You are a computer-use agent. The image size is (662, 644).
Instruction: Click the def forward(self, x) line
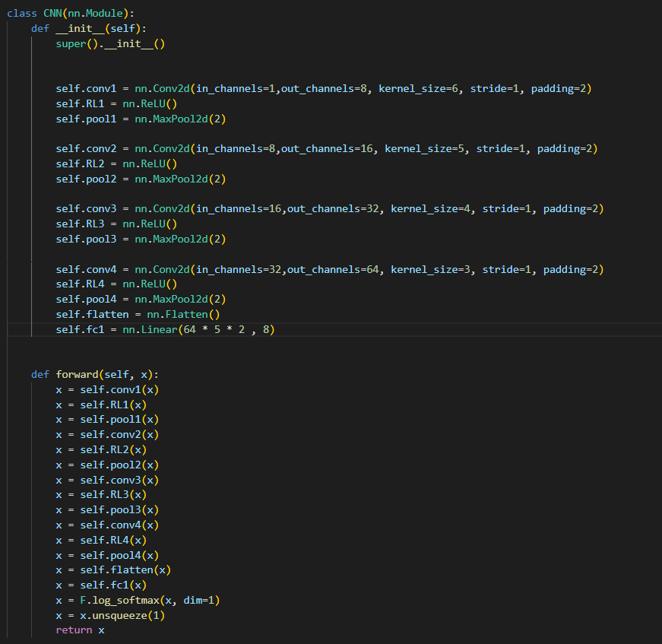95,375
